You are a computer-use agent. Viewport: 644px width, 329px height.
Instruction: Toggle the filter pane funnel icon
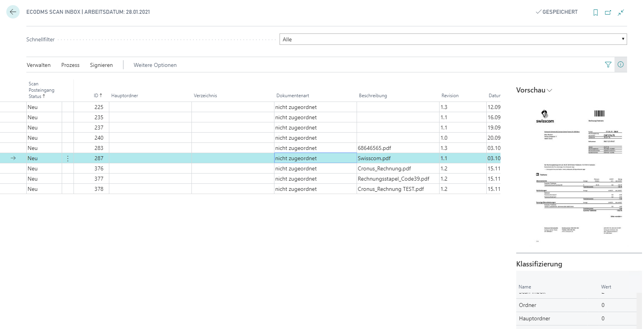(x=608, y=65)
